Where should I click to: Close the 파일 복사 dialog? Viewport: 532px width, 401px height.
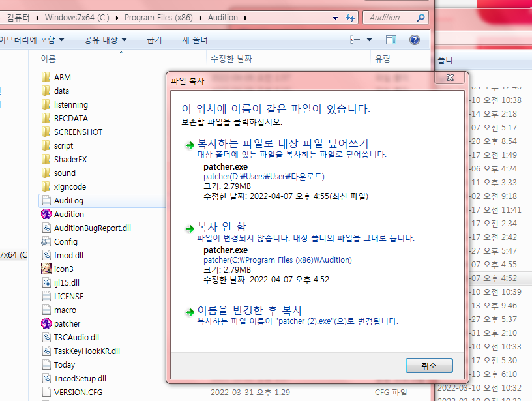[x=451, y=78]
